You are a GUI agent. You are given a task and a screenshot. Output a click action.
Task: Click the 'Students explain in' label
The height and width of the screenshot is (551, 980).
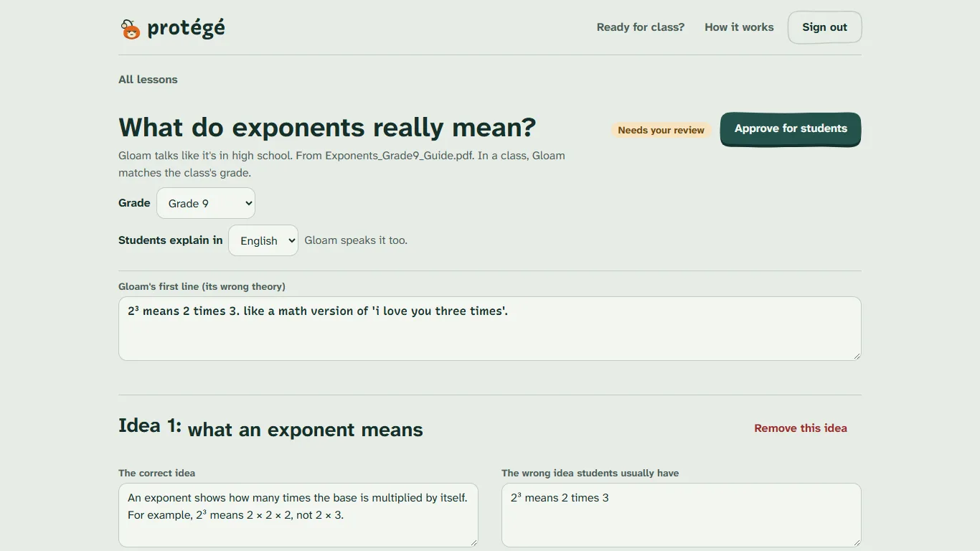click(171, 240)
